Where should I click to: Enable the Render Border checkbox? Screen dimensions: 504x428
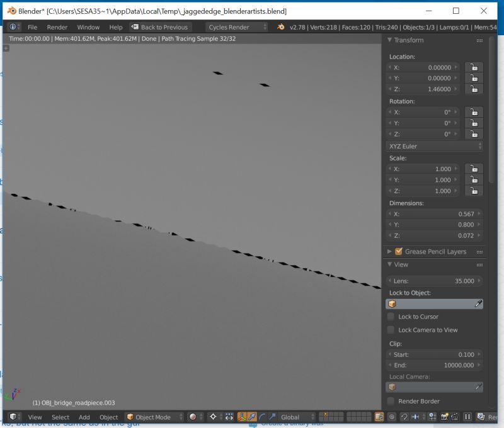pyautogui.click(x=391, y=401)
